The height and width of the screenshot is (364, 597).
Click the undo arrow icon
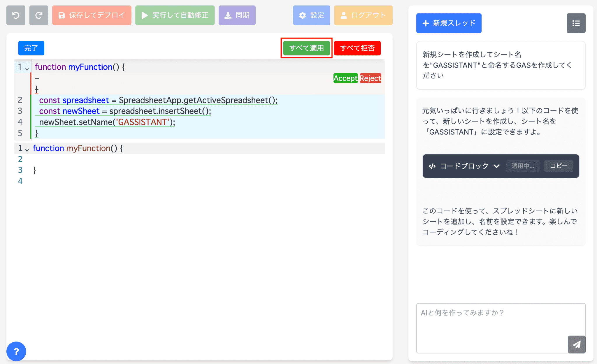(x=16, y=15)
